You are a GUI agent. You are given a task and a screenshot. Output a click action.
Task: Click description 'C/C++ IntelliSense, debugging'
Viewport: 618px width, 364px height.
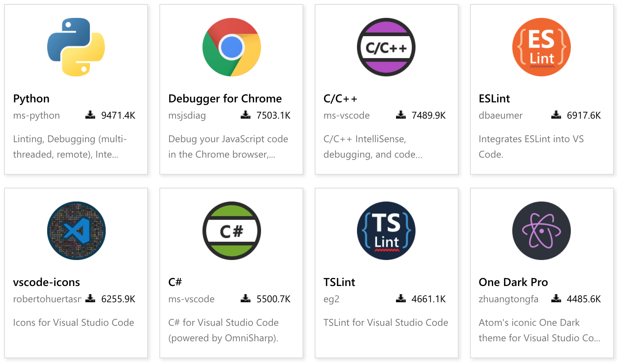click(x=373, y=147)
